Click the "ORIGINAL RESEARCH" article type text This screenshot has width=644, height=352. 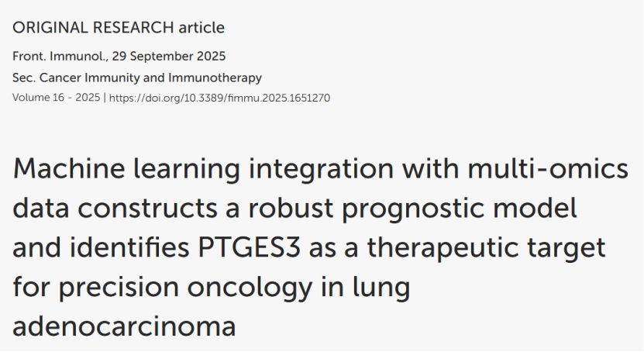click(93, 28)
